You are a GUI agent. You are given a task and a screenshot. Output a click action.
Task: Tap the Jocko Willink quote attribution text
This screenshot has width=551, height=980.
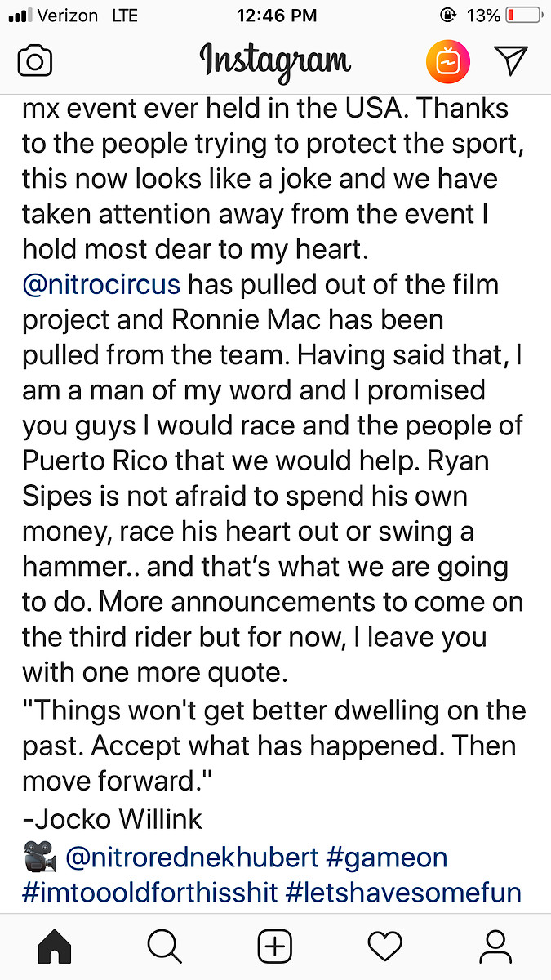(112, 817)
